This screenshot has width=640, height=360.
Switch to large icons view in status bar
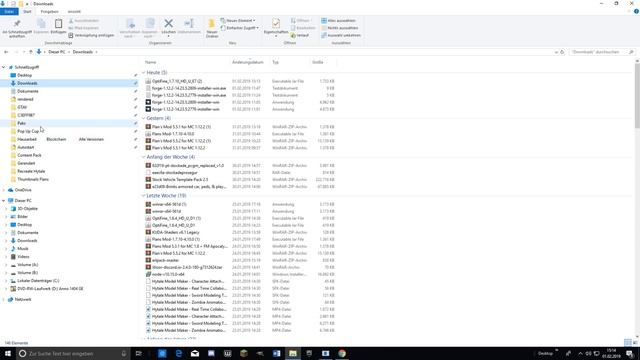pyautogui.click(x=635, y=342)
